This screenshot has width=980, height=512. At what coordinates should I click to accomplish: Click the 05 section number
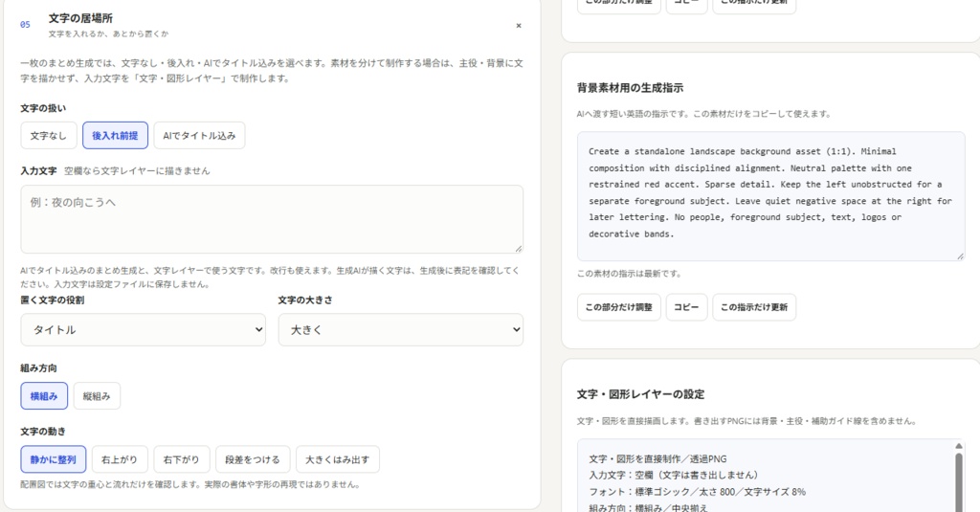coord(25,24)
